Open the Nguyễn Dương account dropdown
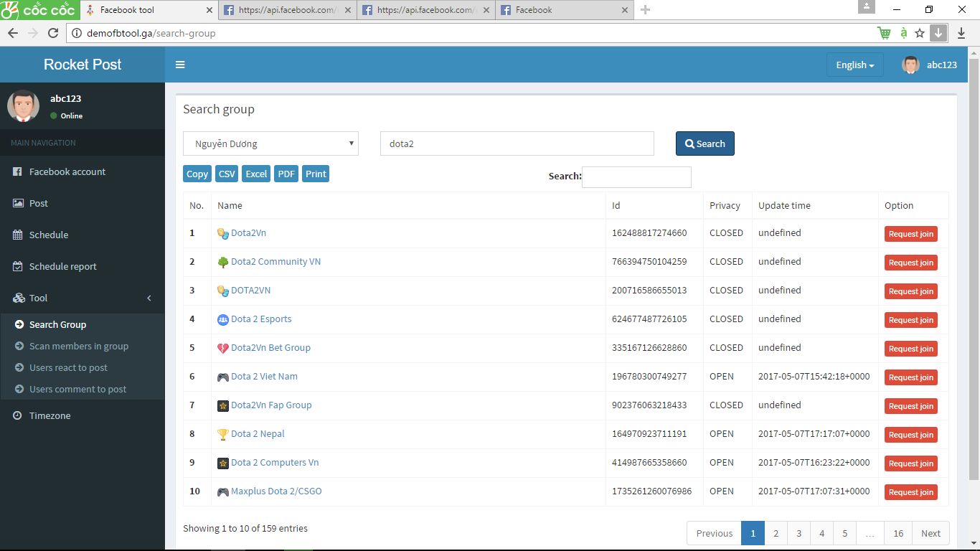 point(270,143)
